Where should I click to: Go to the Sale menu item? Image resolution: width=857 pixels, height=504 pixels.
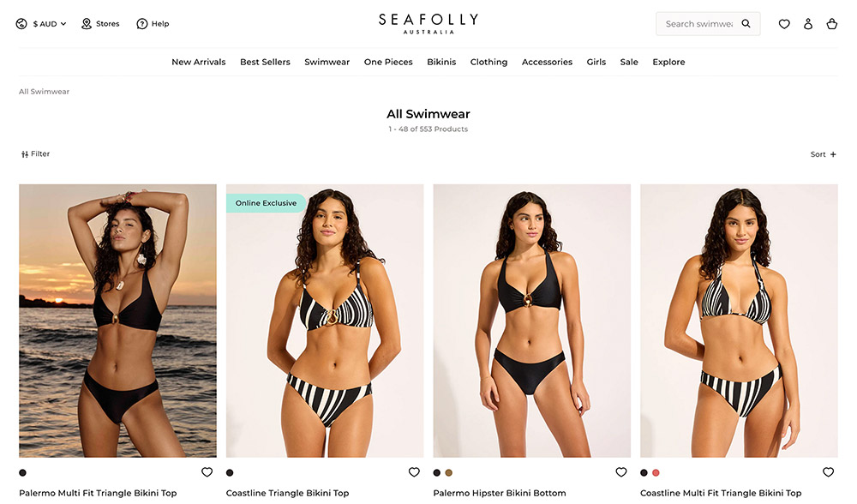[x=628, y=62]
